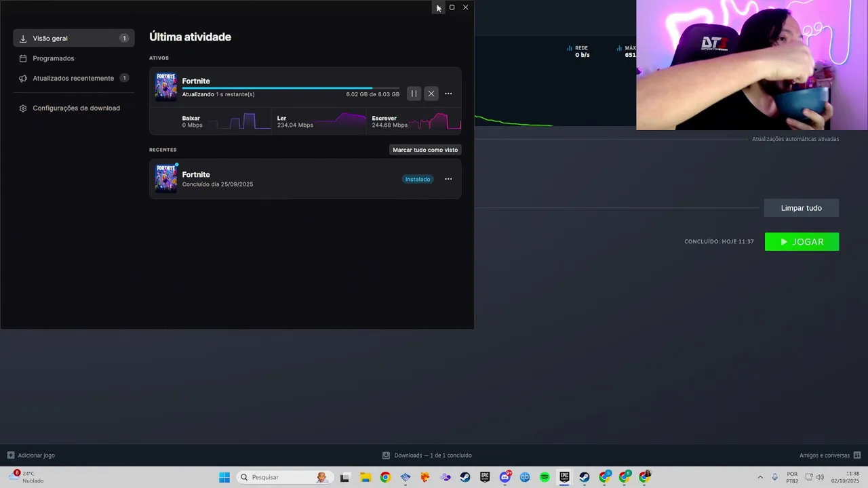Screen dimensions: 868x488
Task: Click the network tray icon
Action: coord(809,477)
